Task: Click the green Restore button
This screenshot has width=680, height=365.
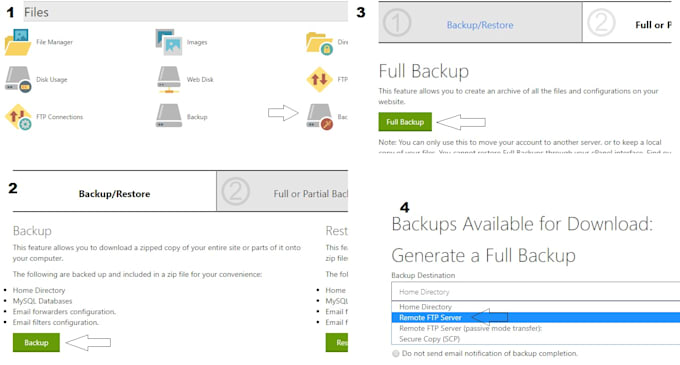Action: click(337, 342)
